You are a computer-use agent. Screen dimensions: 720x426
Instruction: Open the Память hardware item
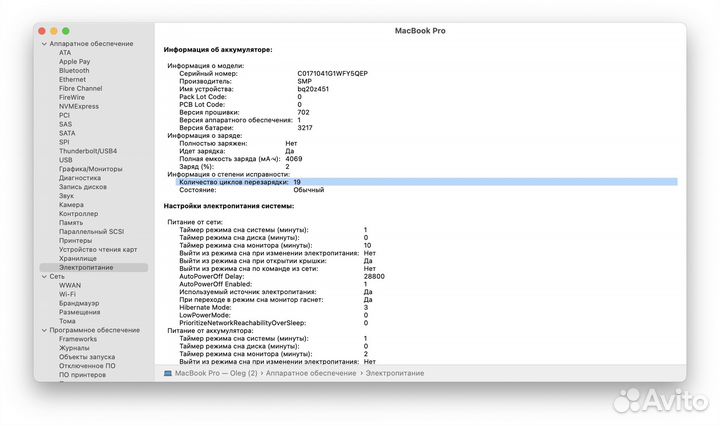(x=73, y=223)
